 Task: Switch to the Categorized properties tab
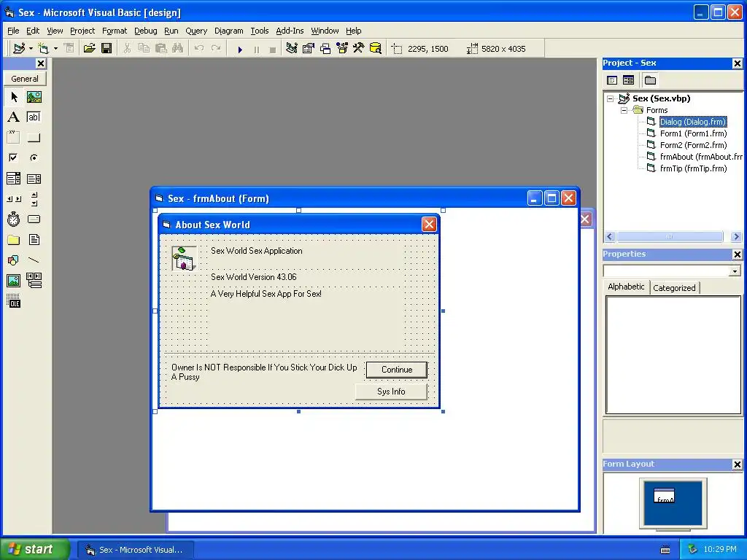674,288
